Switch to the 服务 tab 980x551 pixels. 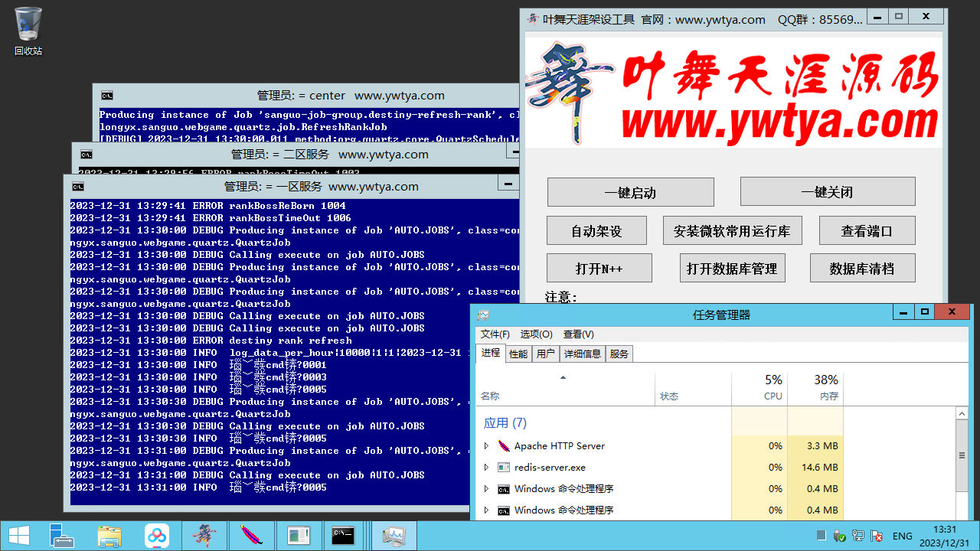point(619,354)
